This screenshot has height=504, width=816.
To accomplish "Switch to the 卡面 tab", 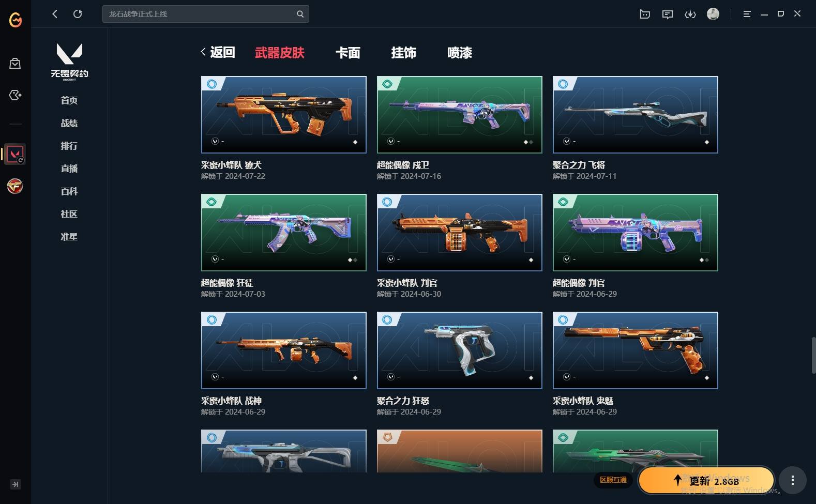I will click(347, 53).
